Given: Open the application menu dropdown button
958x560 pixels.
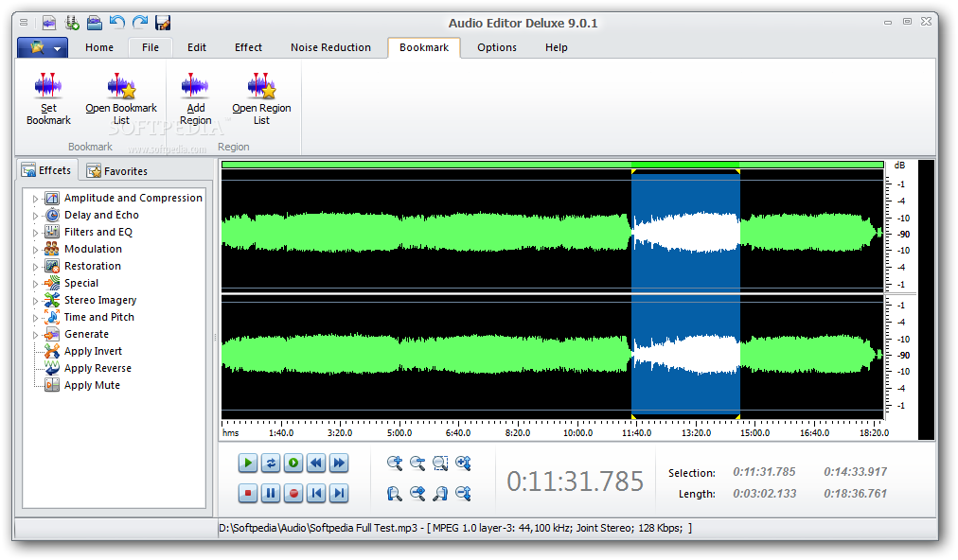Looking at the screenshot, I should [x=43, y=47].
